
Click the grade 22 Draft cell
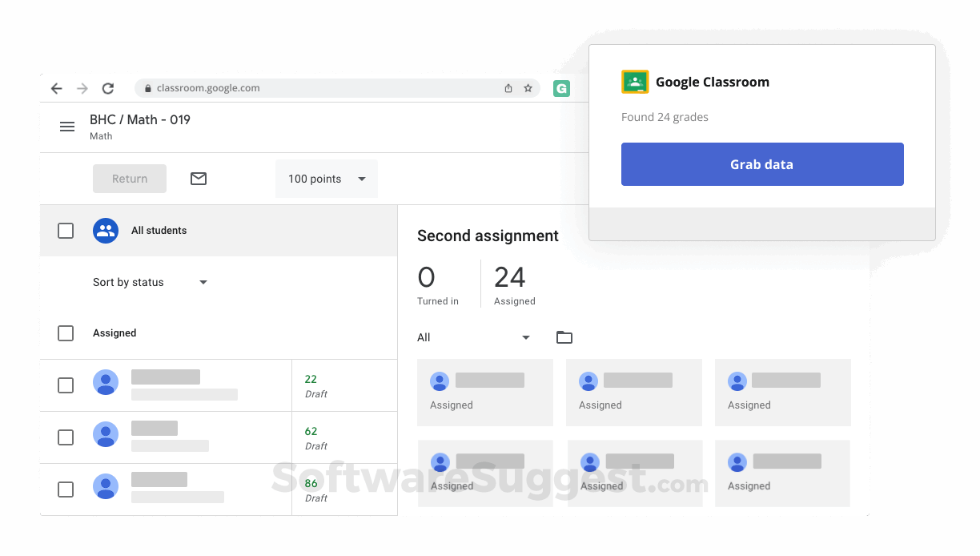tap(344, 385)
